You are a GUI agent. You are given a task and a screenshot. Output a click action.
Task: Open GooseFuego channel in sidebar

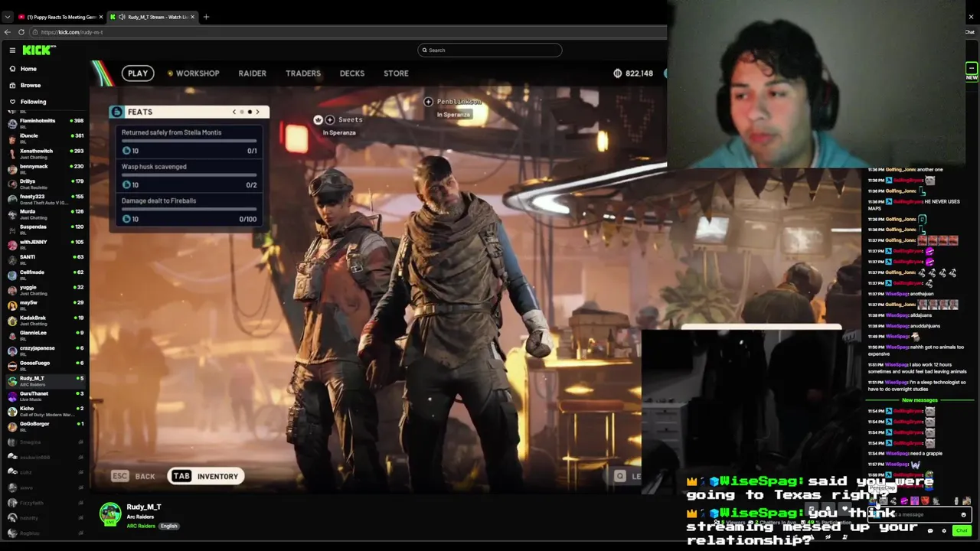point(45,364)
